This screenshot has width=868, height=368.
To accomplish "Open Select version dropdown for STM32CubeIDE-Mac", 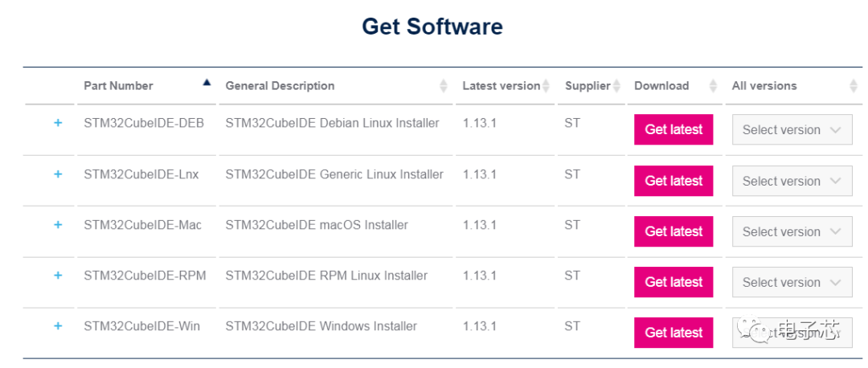I will coord(792,231).
